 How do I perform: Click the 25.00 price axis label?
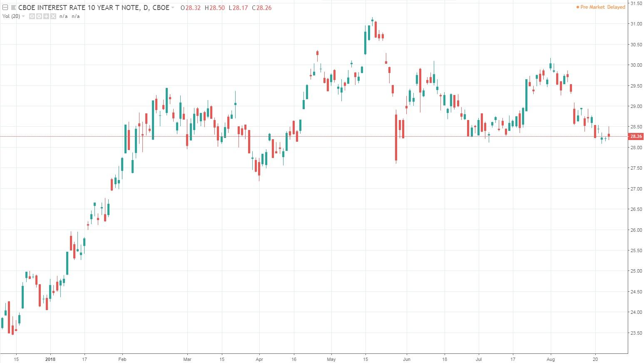tap(636, 271)
